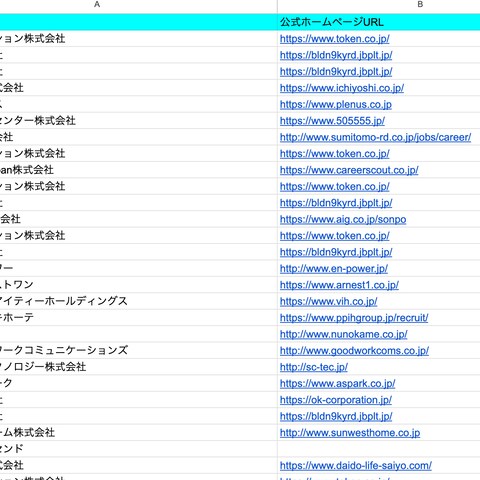The height and width of the screenshot is (480, 480).
Task: Select the blank company cell beside nunokame link
Action: (138, 334)
